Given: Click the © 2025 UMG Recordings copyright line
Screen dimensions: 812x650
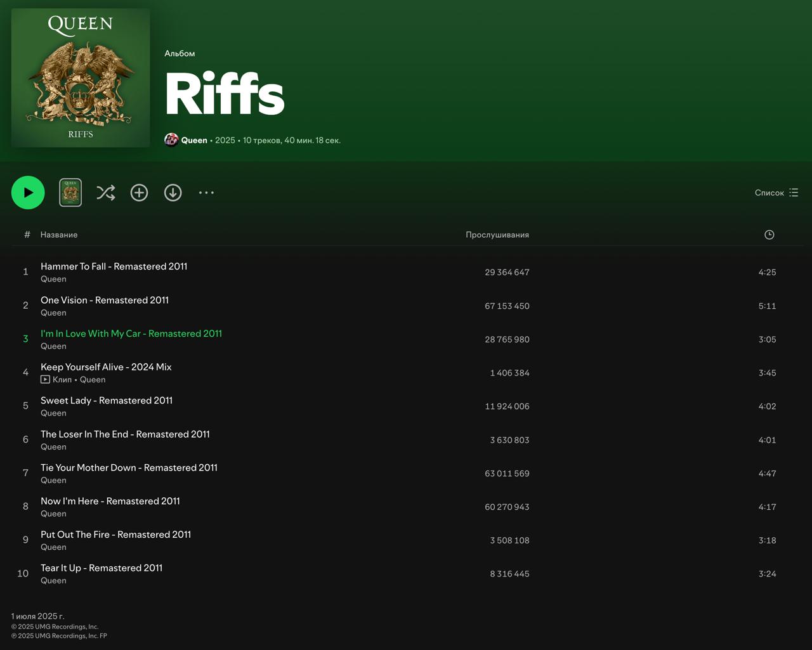Looking at the screenshot, I should pyautogui.click(x=55, y=627).
